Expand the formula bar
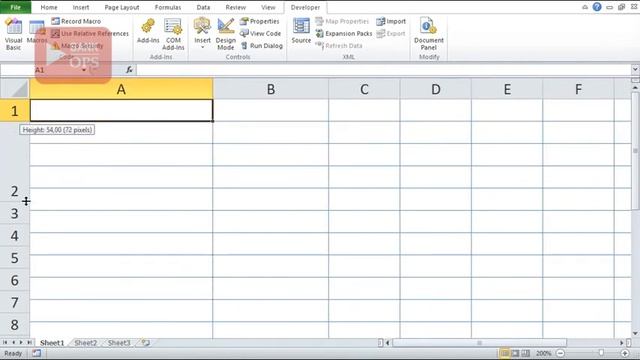This screenshot has width=640, height=360. (635, 69)
